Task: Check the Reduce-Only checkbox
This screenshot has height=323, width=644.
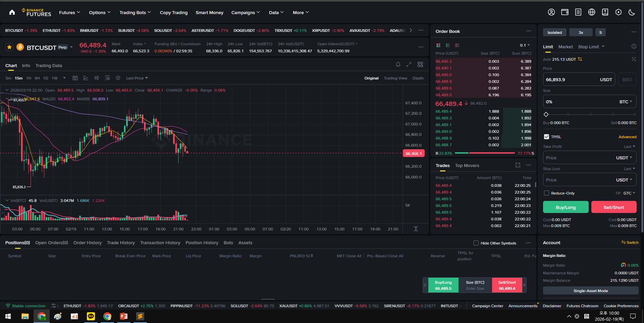Action: 546,193
